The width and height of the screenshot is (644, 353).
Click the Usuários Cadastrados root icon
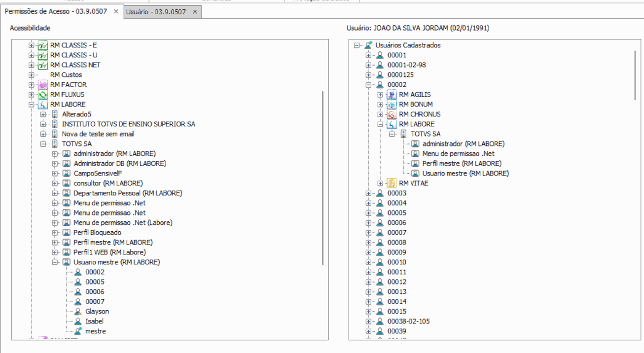pos(368,45)
